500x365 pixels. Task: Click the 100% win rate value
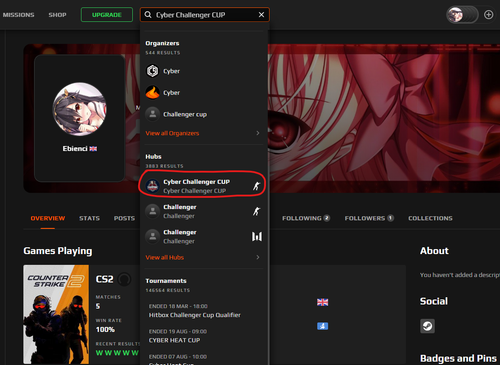105,330
